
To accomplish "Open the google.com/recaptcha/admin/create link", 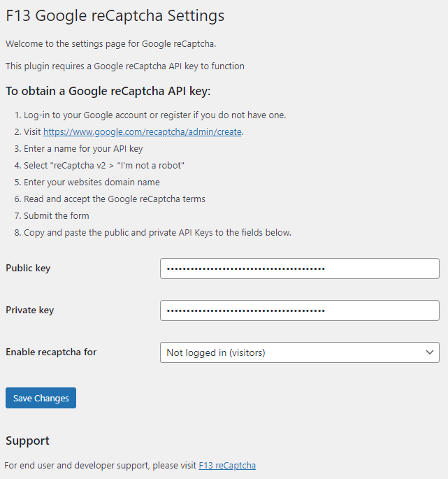I will click(143, 131).
